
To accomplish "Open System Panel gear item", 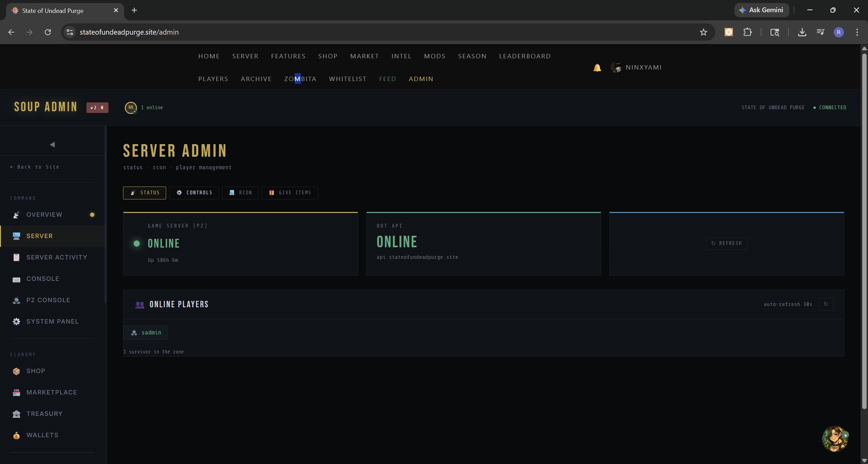I will (52, 322).
